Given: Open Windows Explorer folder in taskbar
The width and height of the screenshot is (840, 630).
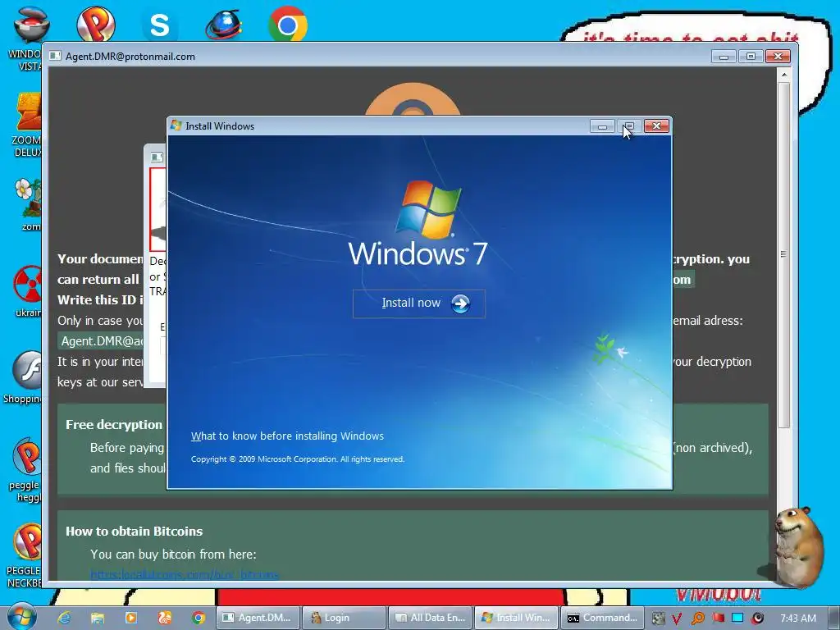Looking at the screenshot, I should pyautogui.click(x=97, y=618).
